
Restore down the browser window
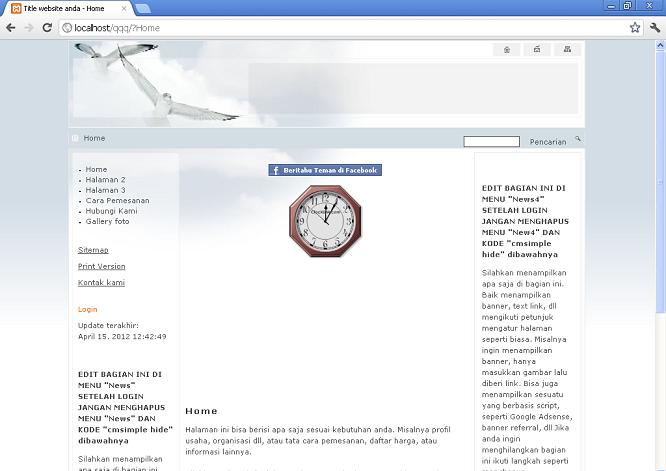click(627, 6)
